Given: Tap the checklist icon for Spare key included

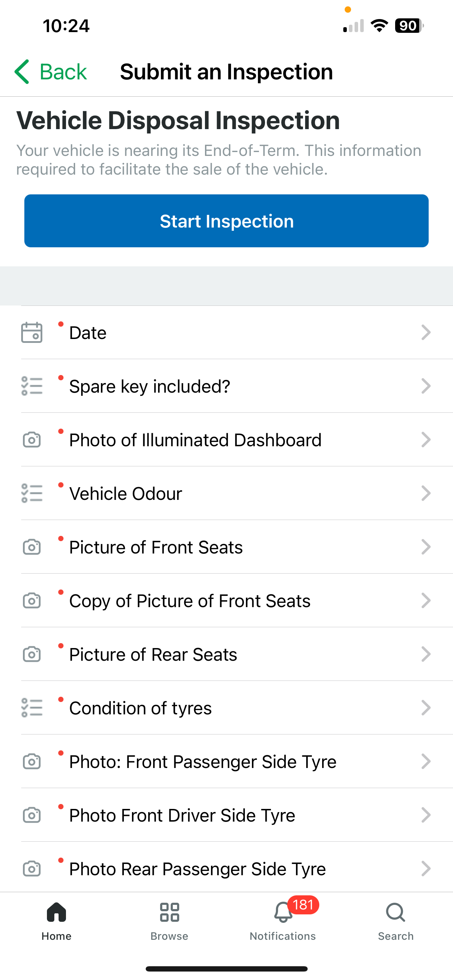Looking at the screenshot, I should 31,386.
